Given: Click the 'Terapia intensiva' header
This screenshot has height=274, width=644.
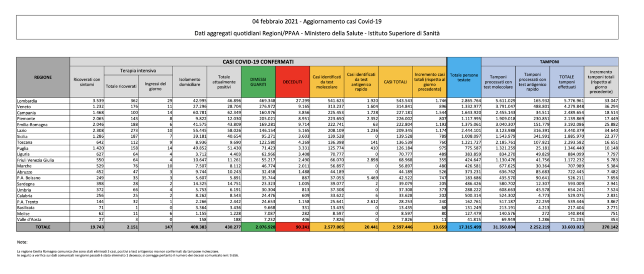Looking at the screenshot, I should point(138,70).
